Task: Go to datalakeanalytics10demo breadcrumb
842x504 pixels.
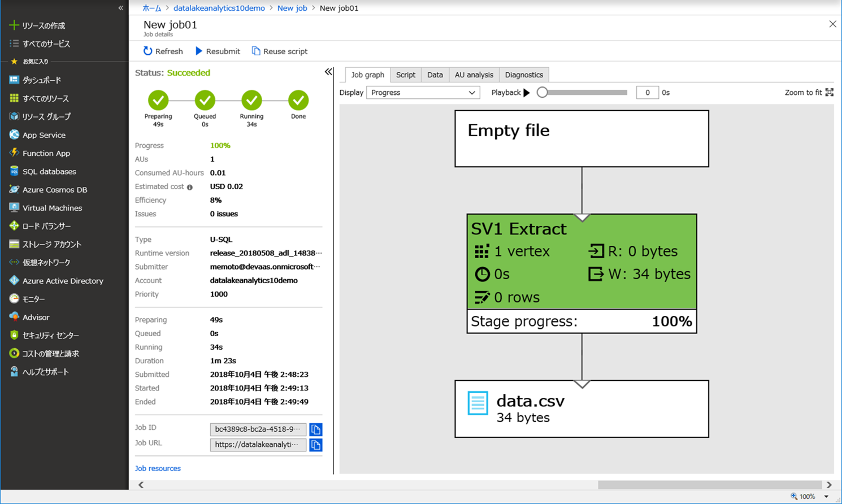Action: coord(219,8)
